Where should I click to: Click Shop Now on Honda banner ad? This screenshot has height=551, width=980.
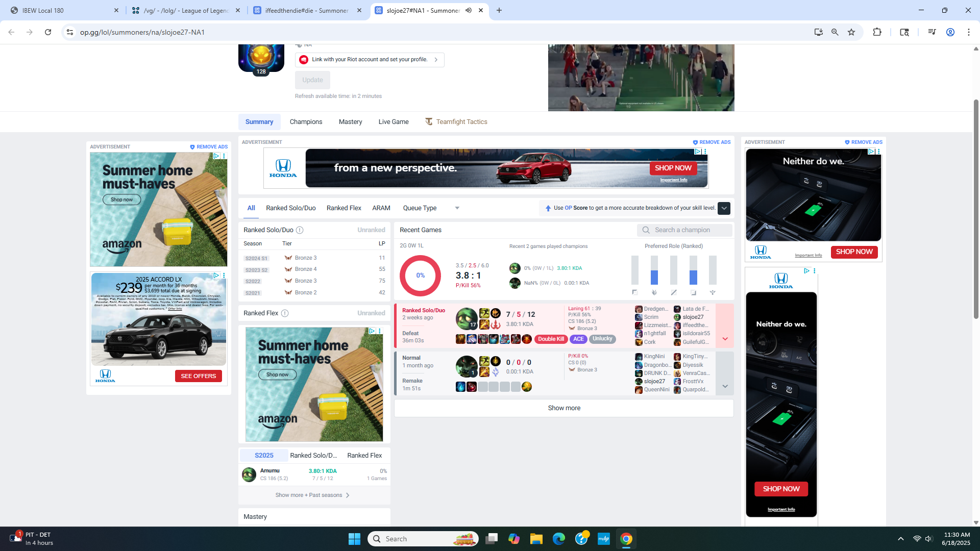673,168
